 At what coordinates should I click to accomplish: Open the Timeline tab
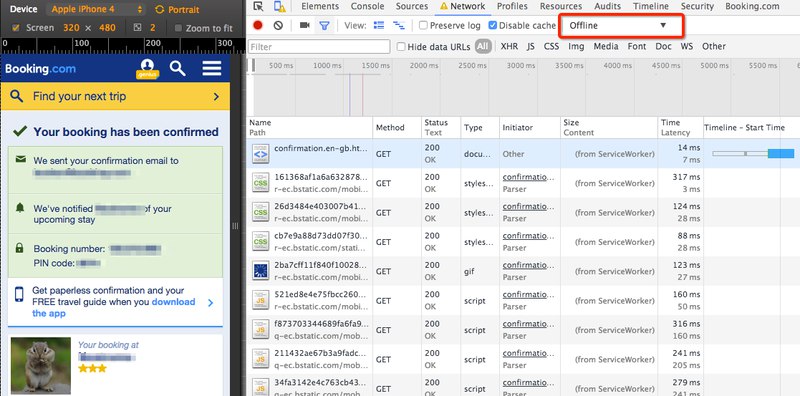tap(651, 7)
